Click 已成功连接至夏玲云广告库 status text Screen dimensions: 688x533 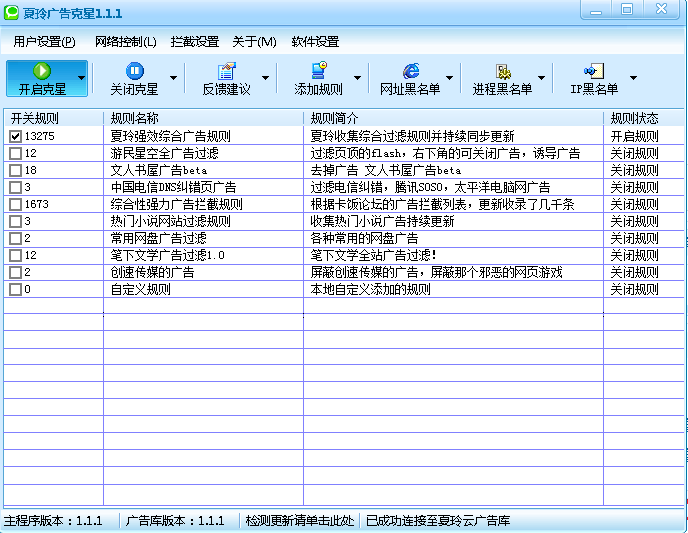[x=438, y=521]
